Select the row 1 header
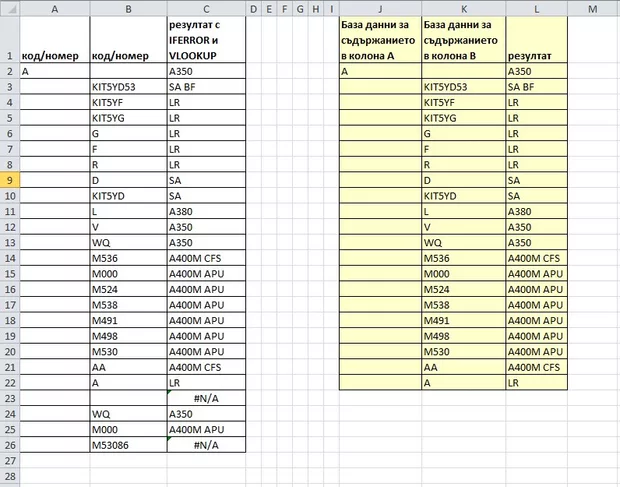 tap(9, 41)
